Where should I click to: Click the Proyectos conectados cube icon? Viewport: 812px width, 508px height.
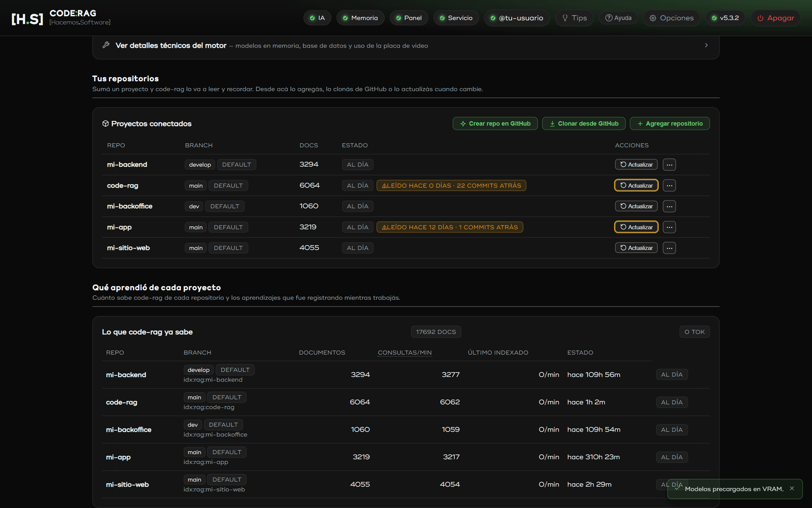tap(105, 124)
